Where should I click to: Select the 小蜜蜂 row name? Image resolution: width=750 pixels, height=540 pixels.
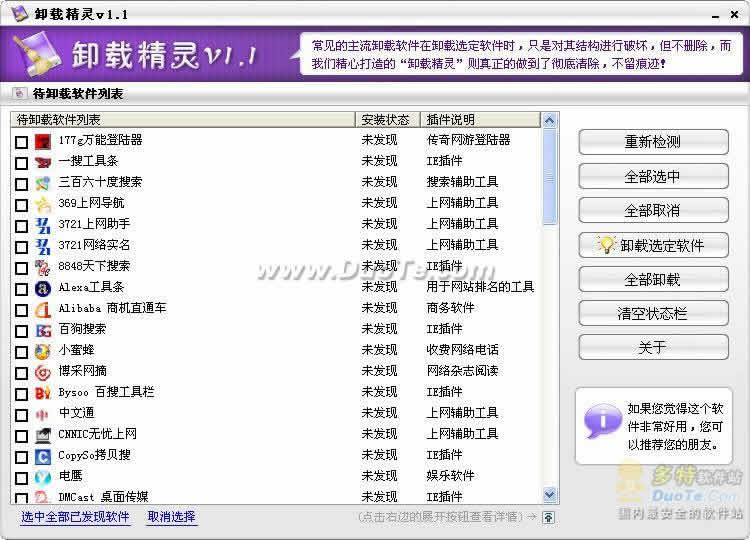[76, 350]
